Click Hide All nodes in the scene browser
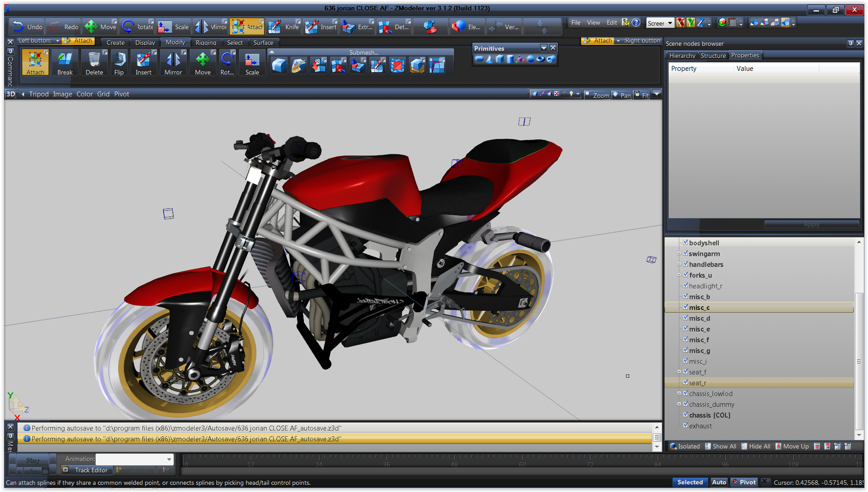Viewport: 868px width, 492px height. pos(756,446)
